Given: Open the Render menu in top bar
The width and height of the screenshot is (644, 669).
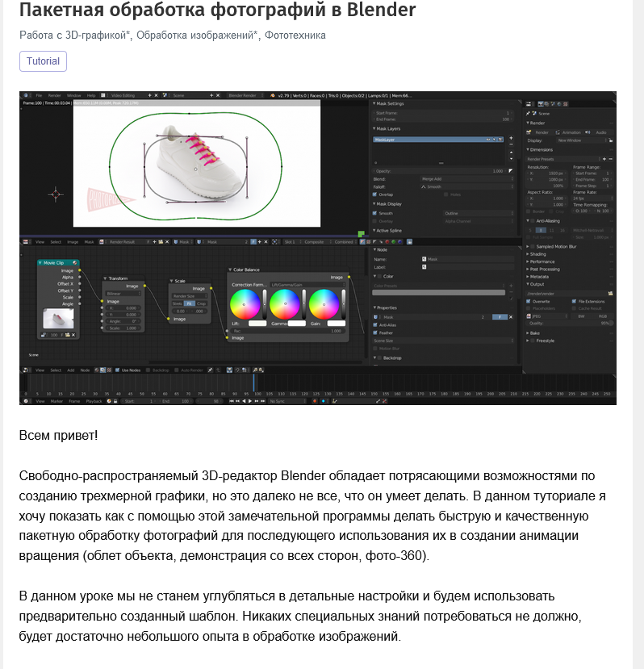Looking at the screenshot, I should pyautogui.click(x=54, y=95).
